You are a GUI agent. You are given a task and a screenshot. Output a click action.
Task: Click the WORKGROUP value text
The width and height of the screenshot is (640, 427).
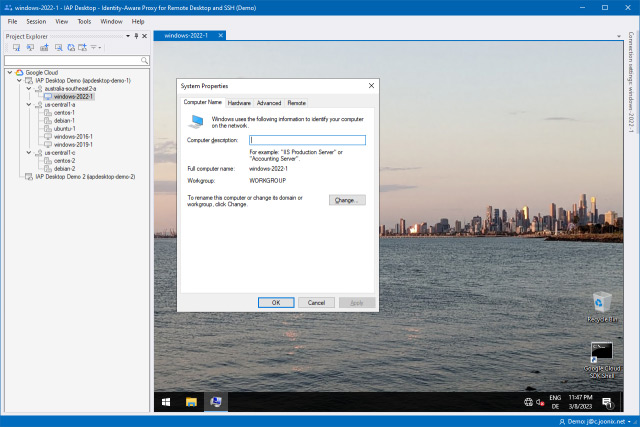click(267, 180)
